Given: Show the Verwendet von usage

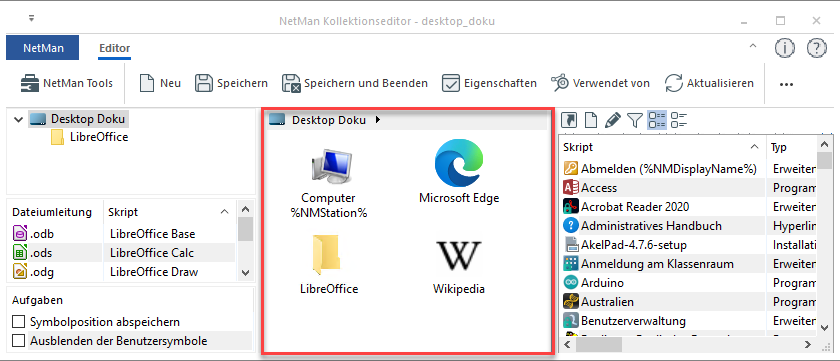Looking at the screenshot, I should (600, 84).
